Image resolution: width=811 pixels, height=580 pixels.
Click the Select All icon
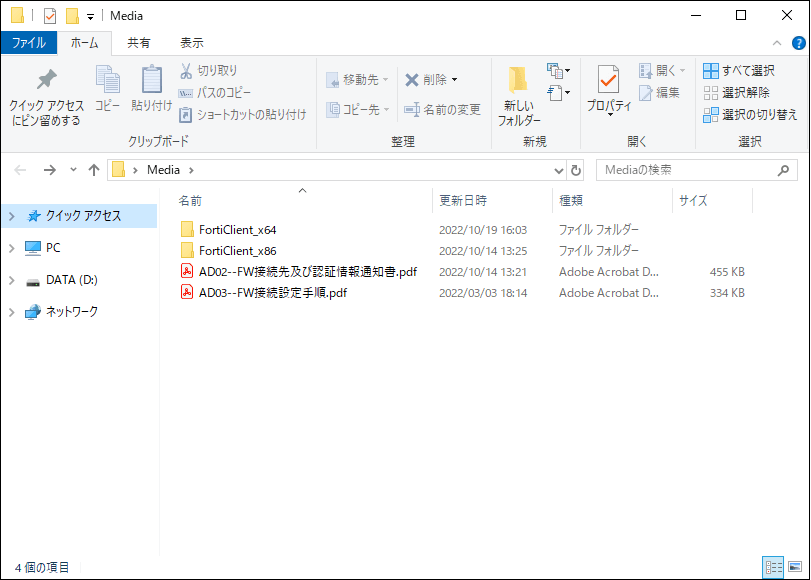(x=711, y=71)
